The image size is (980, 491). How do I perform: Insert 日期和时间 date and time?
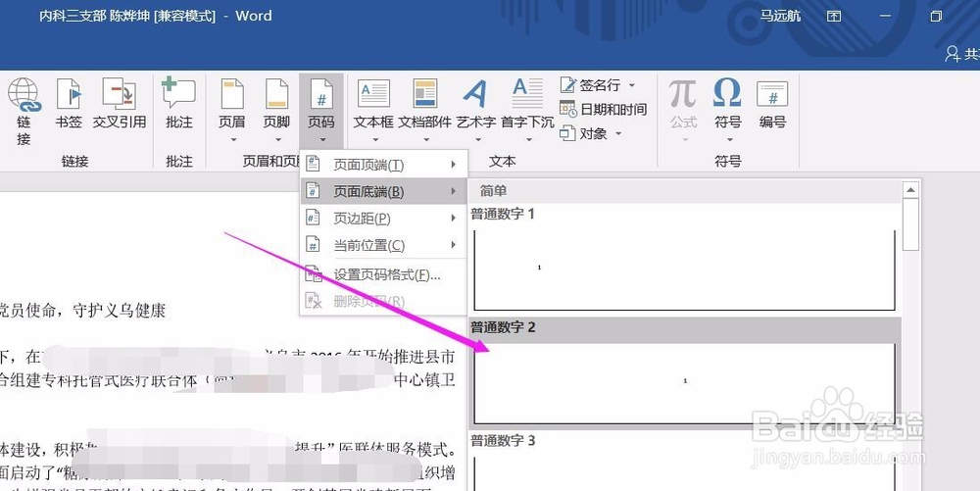point(603,110)
